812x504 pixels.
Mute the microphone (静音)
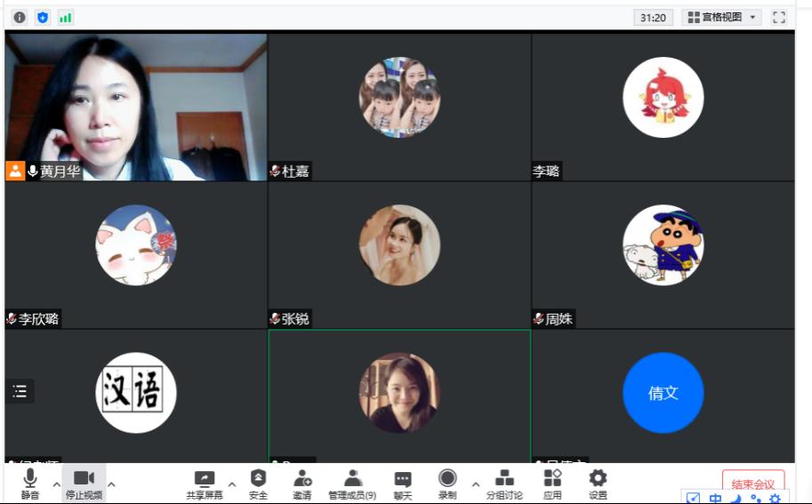coord(30,484)
